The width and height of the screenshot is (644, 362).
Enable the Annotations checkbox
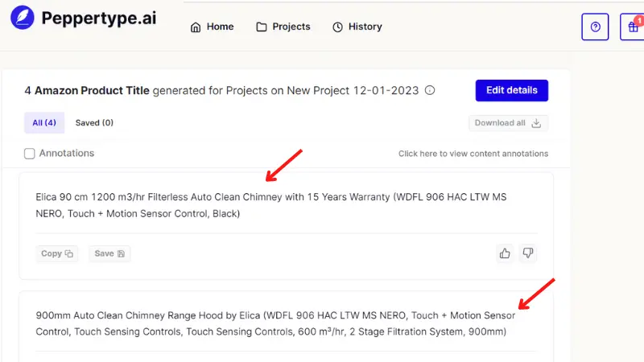coord(30,154)
